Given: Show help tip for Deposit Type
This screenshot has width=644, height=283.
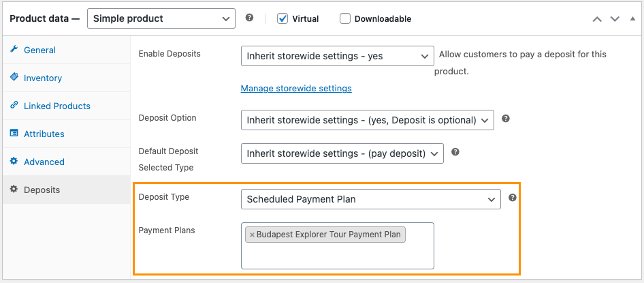Looking at the screenshot, I should 512,198.
